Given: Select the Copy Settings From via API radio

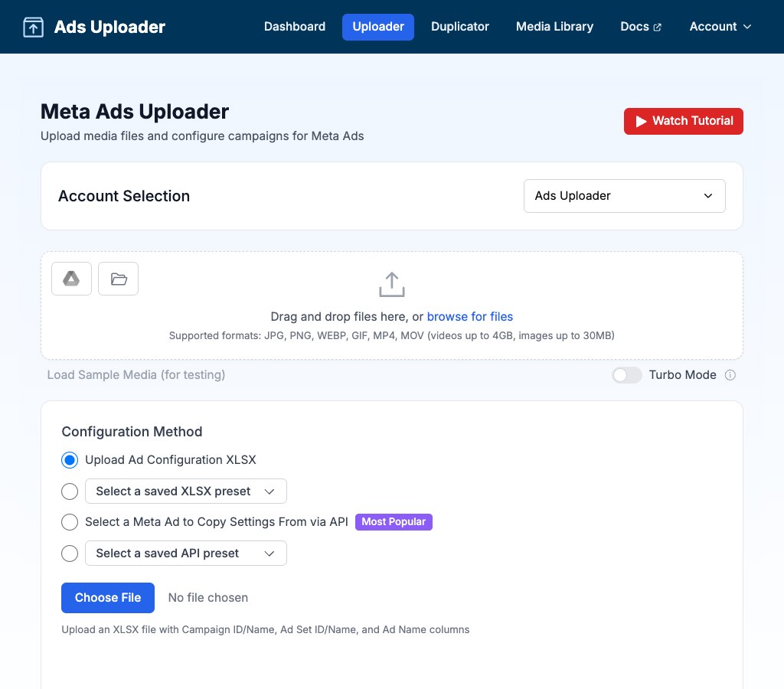Looking at the screenshot, I should pos(70,522).
